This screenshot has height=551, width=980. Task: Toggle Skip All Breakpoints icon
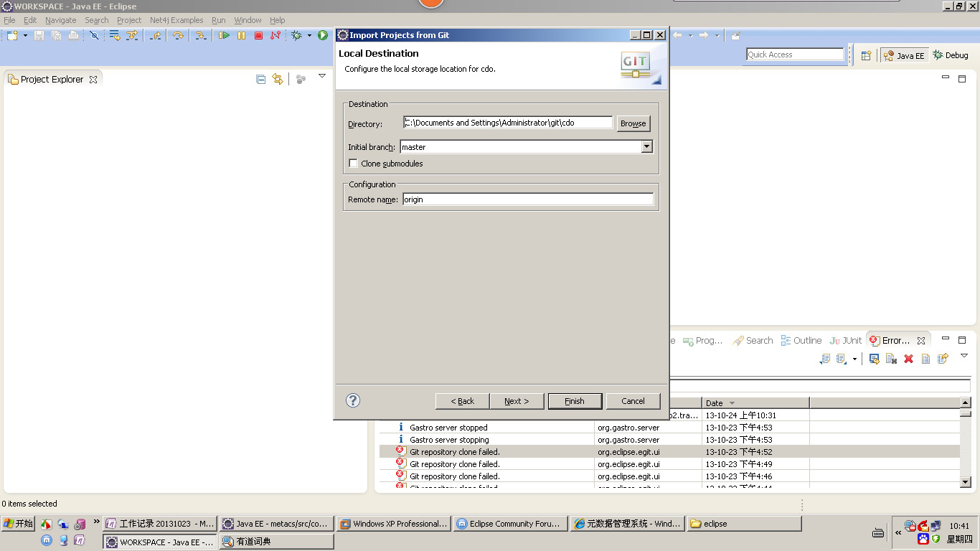pos(94,35)
